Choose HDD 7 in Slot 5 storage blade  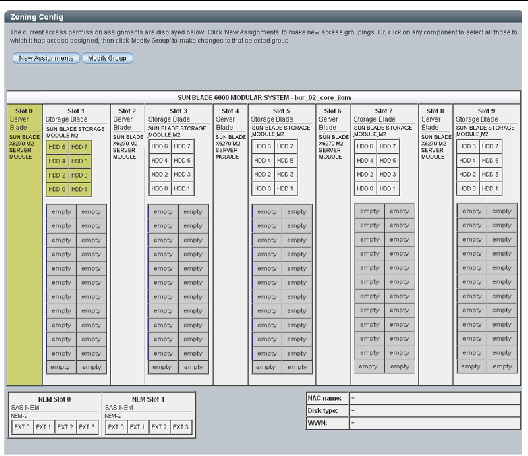point(286,146)
